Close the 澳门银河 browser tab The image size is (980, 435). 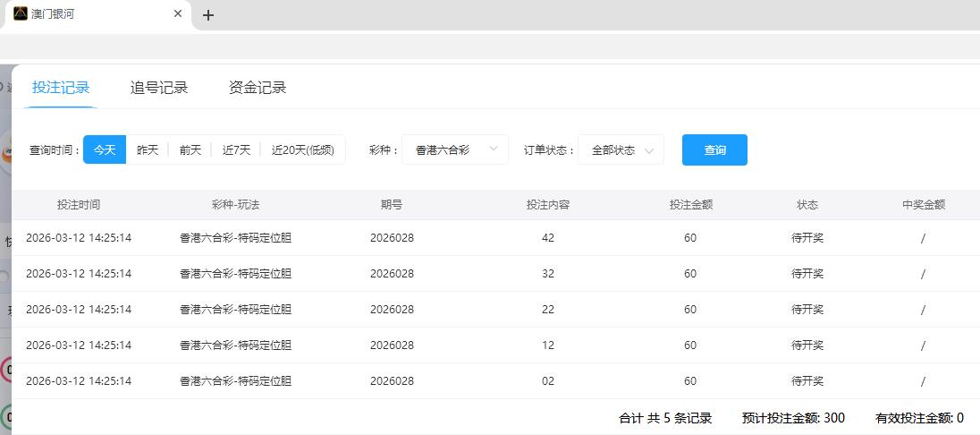point(178,14)
